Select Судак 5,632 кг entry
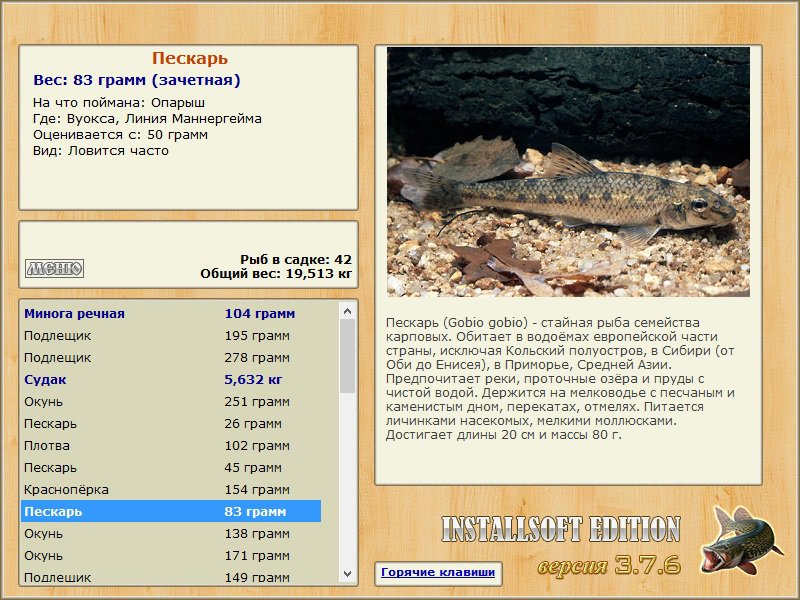Image resolution: width=800 pixels, height=600 pixels. click(171, 380)
